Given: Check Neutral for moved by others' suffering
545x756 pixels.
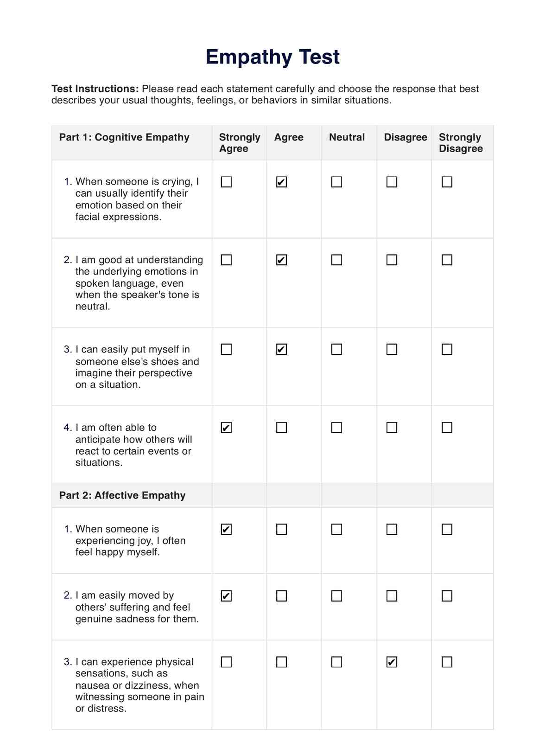Looking at the screenshot, I should coord(336,596).
